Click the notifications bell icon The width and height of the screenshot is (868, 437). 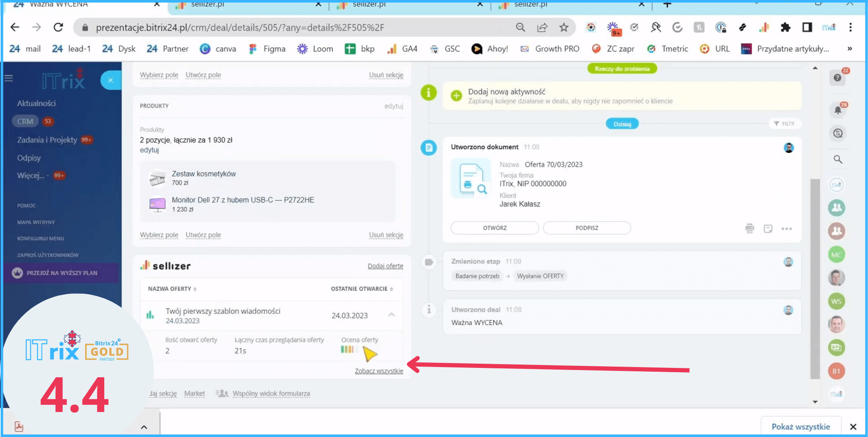point(837,110)
